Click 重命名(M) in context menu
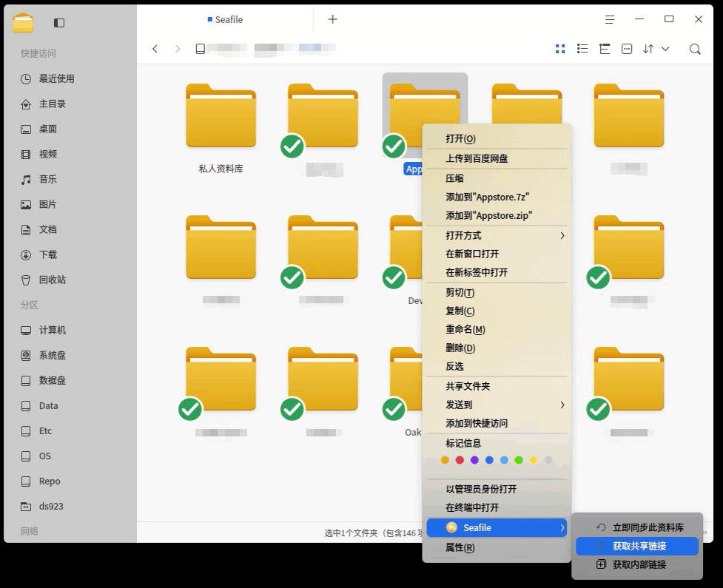Viewport: 723px width, 588px height. coord(497,329)
